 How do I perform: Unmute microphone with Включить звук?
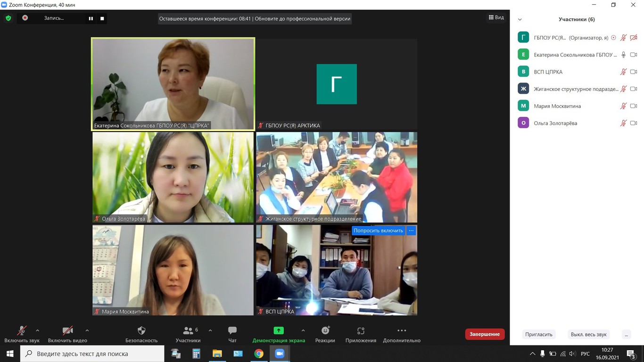coord(22,331)
